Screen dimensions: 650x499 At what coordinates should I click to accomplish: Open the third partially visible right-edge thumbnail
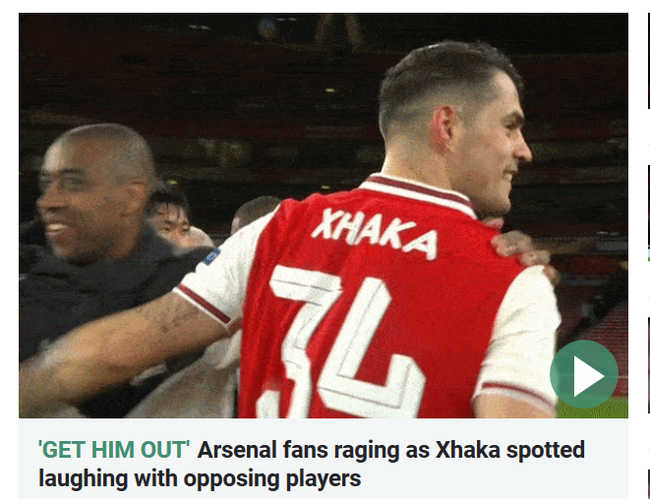click(x=648, y=365)
